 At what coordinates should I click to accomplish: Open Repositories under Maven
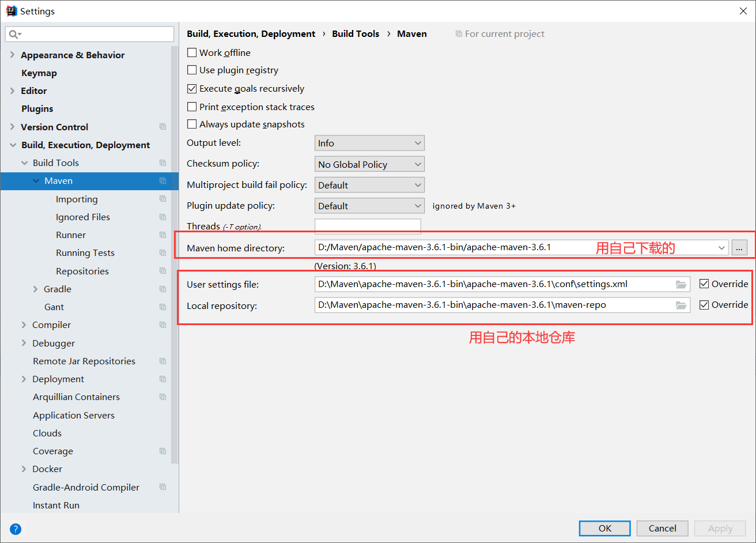[x=82, y=271]
